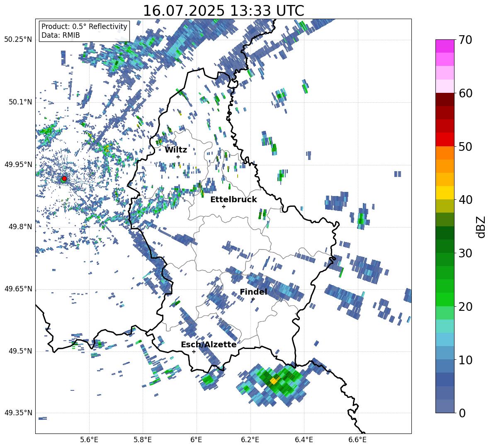Click the Ettelbruck city label

(x=233, y=200)
